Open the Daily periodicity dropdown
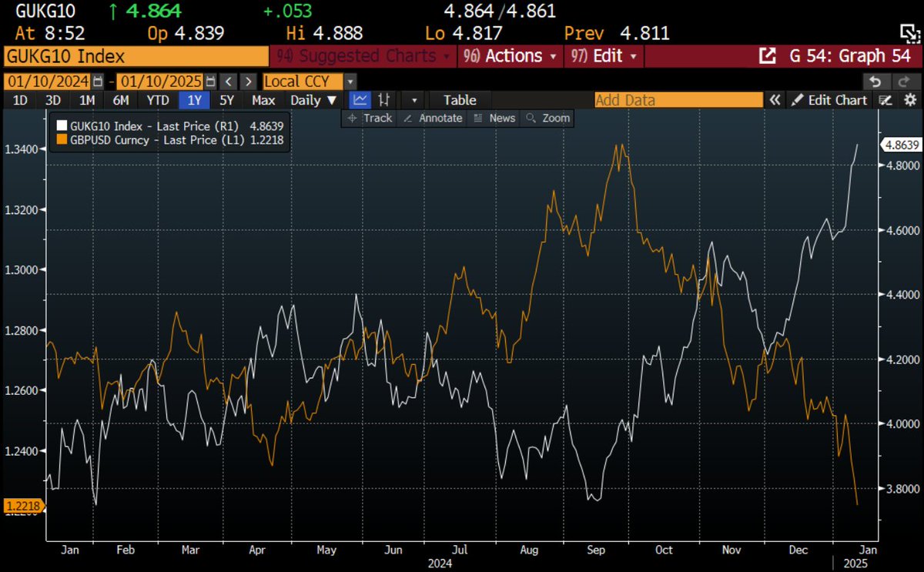 point(313,100)
